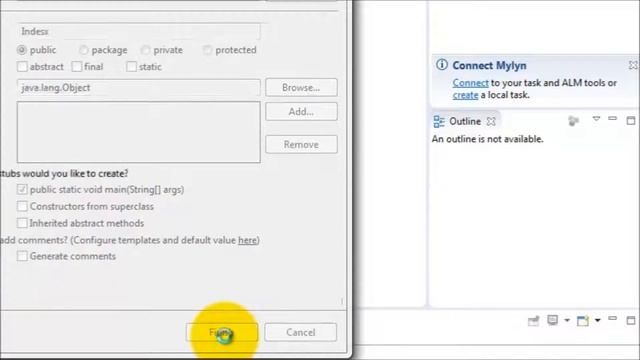640x360 pixels.
Task: Select the private access modifier radio
Action: 145,50
